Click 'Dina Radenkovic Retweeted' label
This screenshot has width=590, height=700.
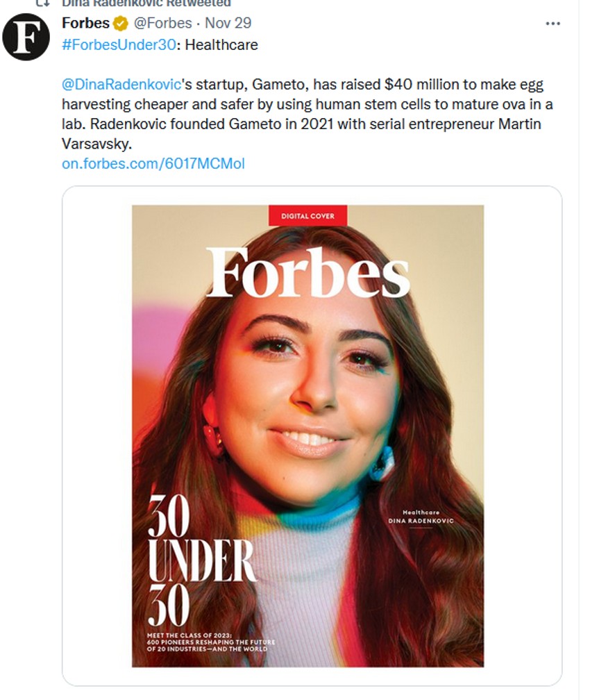(146, 3)
